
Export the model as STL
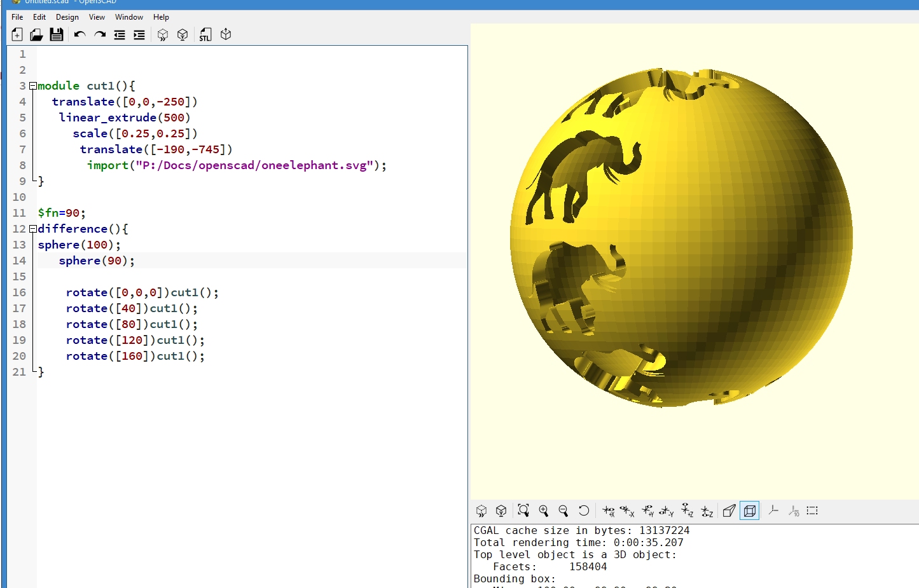pyautogui.click(x=205, y=35)
